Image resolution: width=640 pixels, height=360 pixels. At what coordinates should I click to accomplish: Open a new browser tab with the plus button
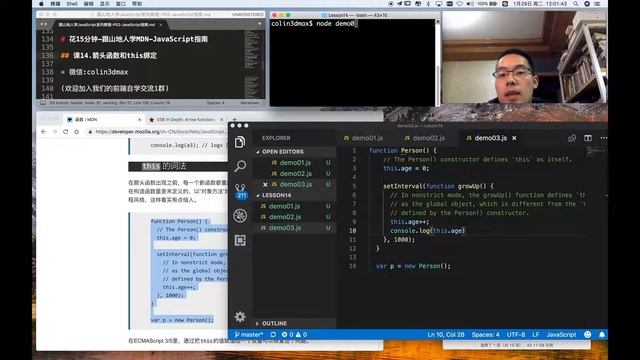pyautogui.click(x=234, y=120)
